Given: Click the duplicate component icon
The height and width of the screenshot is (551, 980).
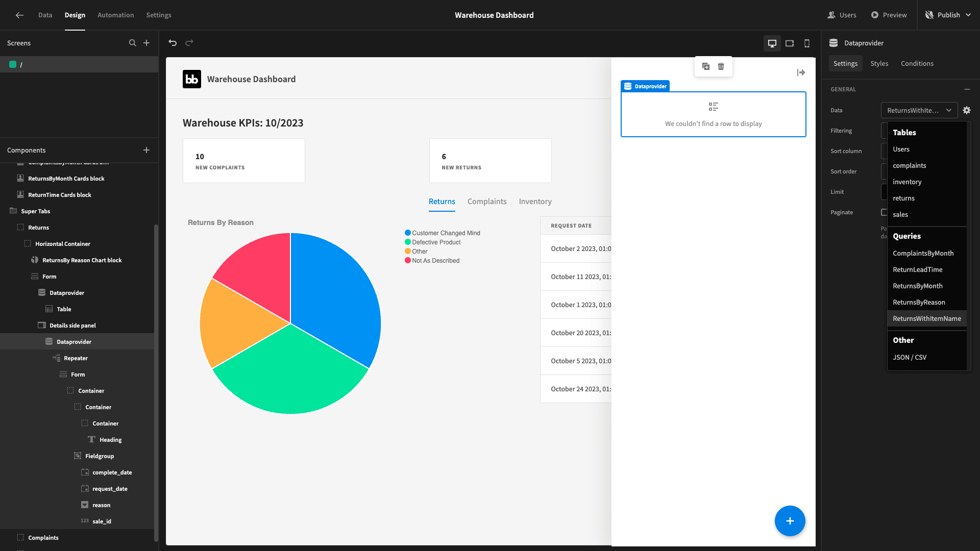Looking at the screenshot, I should click(706, 66).
